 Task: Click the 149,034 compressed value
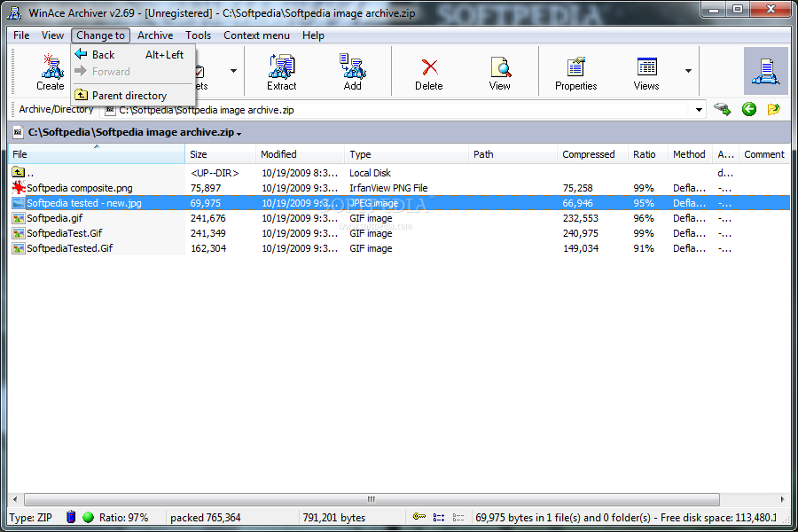click(x=581, y=248)
